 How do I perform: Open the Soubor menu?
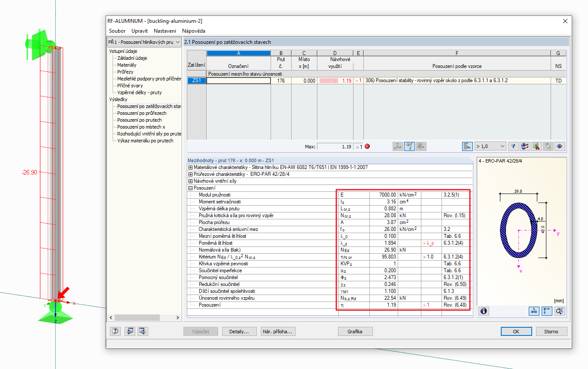[x=117, y=31]
